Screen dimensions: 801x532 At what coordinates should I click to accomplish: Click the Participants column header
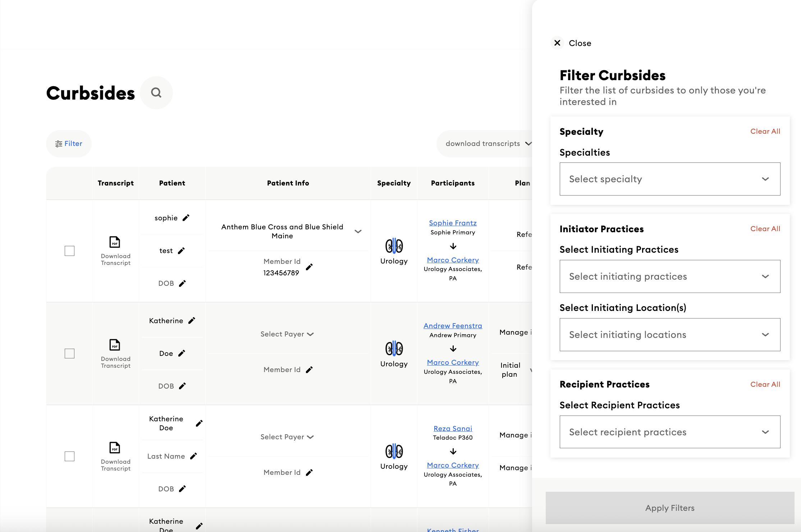point(453,183)
